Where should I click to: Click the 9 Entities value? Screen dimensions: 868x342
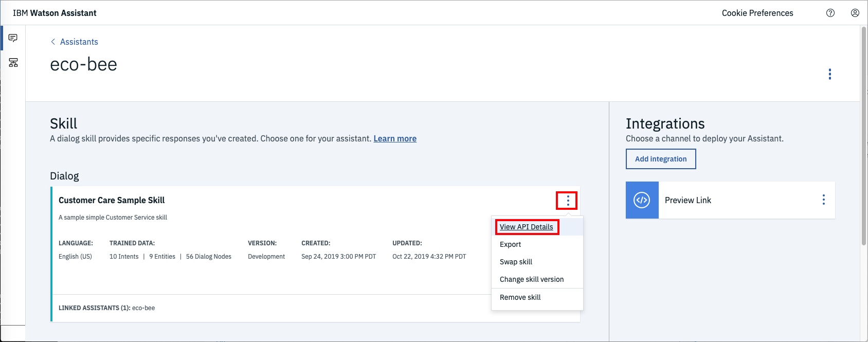(x=162, y=257)
